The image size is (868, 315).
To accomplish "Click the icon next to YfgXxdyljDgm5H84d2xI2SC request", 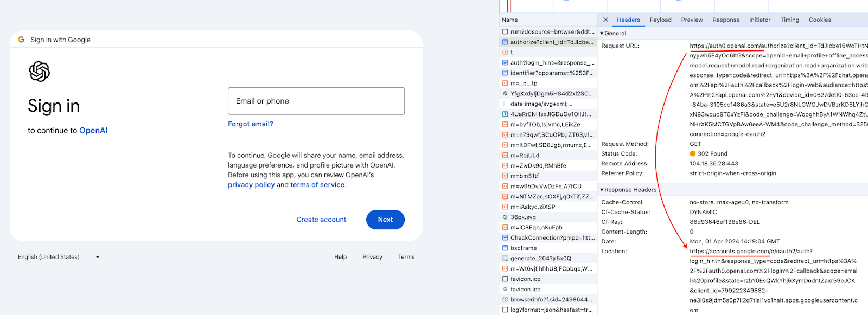I will pos(505,94).
